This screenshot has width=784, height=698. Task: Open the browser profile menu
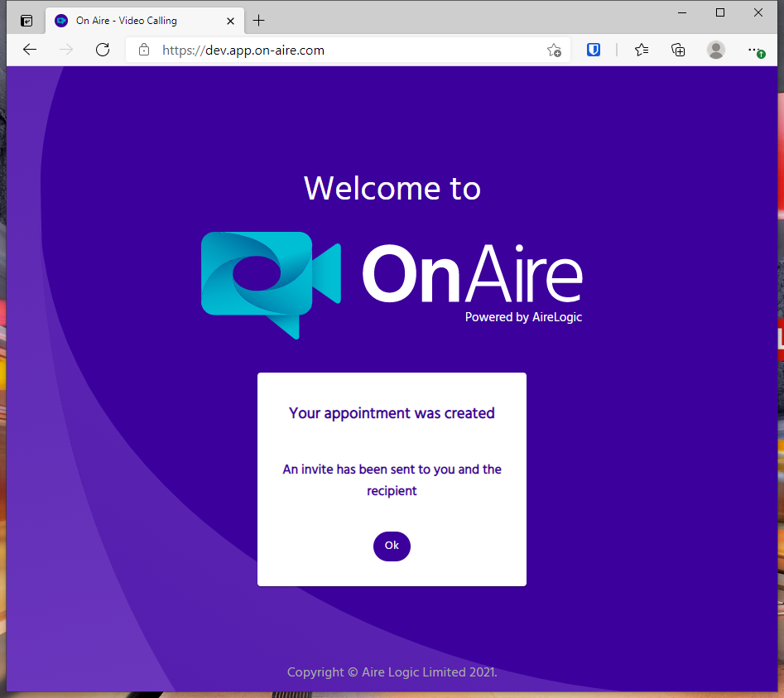(x=716, y=50)
